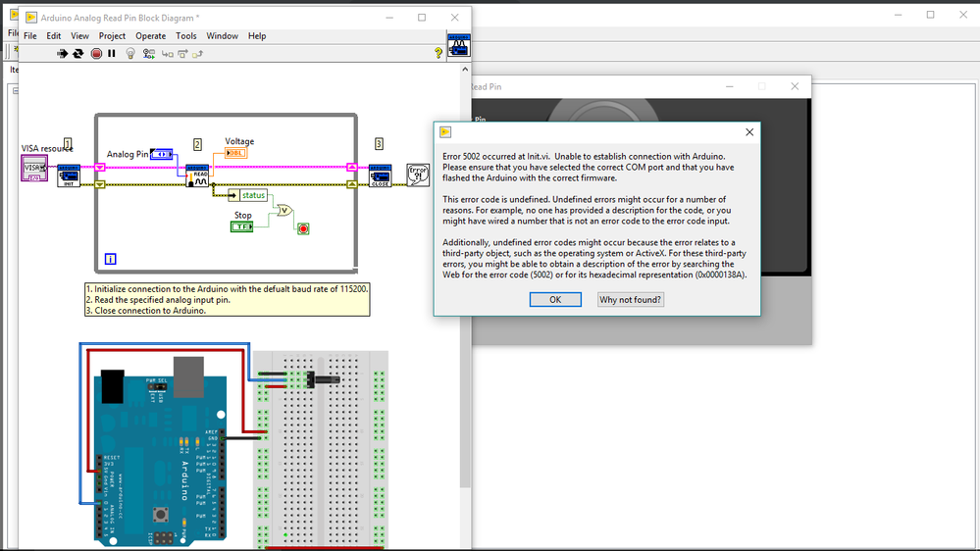This screenshot has width=980, height=551.
Task: Click the yellow instructions comment box
Action: [228, 300]
